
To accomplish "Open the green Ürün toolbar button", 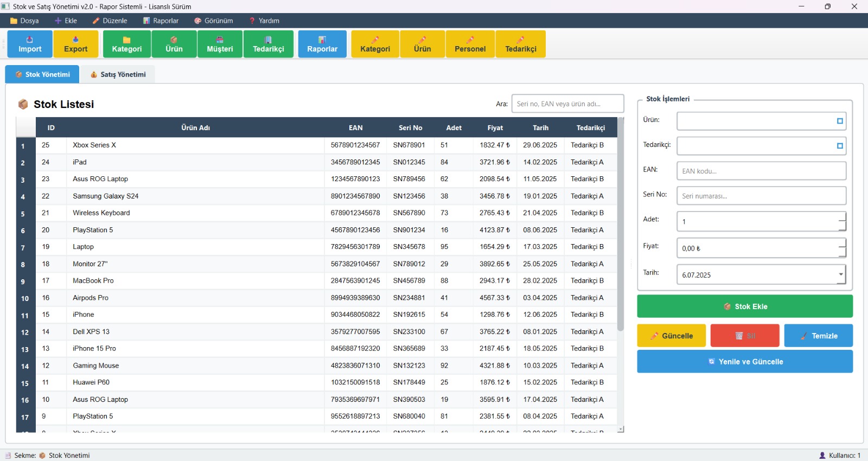I will [x=174, y=44].
